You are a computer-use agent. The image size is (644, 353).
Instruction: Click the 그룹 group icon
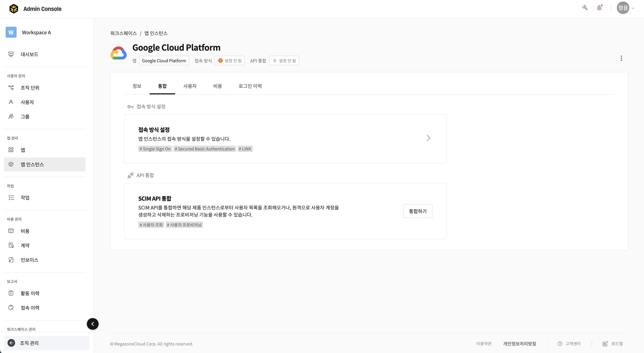tap(11, 116)
